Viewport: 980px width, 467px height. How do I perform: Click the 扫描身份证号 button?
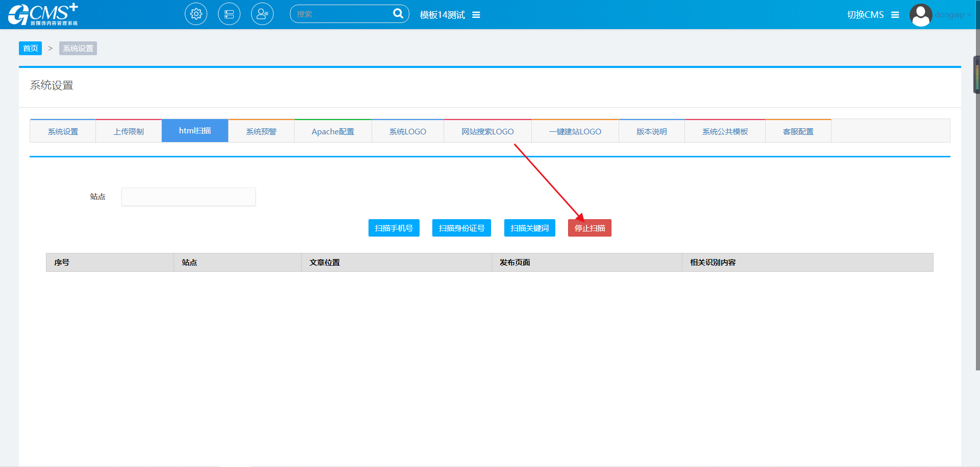pyautogui.click(x=461, y=228)
